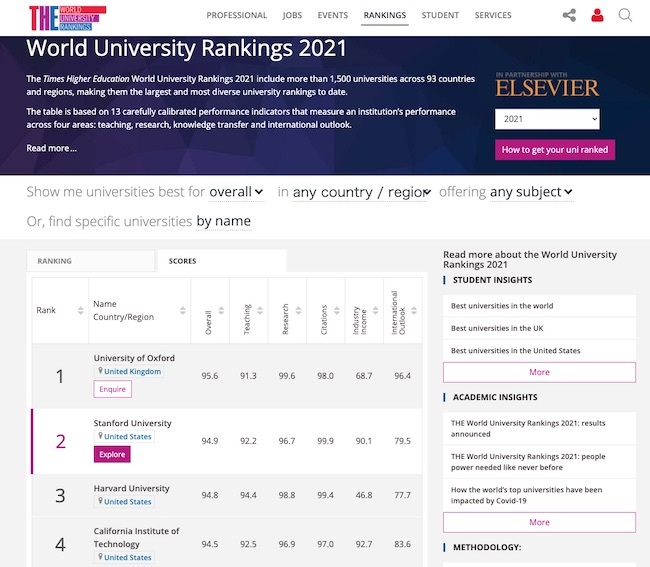Viewport: 650px width, 567px height.
Task: Click Stanford's rank number 2
Action: [61, 441]
